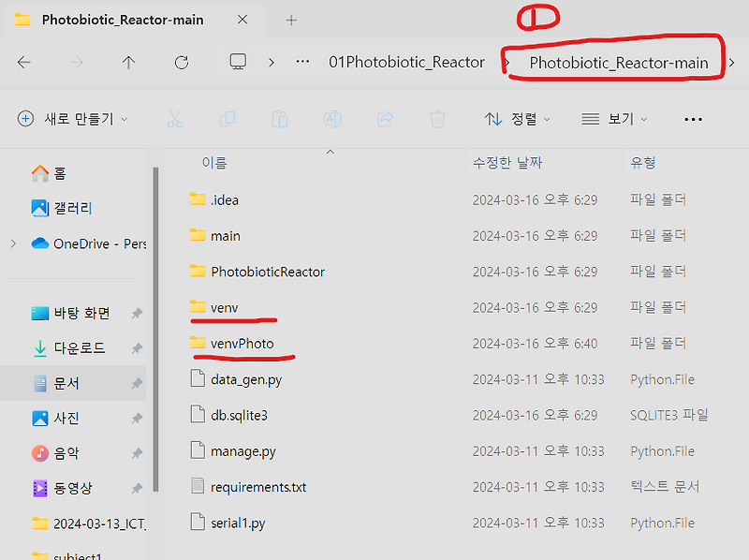Click the SQLITE3 파일 type cell
Image resolution: width=749 pixels, height=560 pixels.
[x=668, y=415]
